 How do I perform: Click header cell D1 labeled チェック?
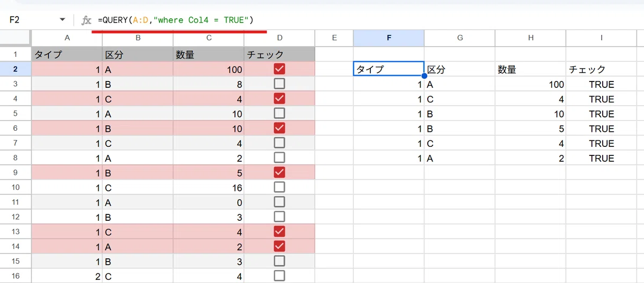pos(280,54)
